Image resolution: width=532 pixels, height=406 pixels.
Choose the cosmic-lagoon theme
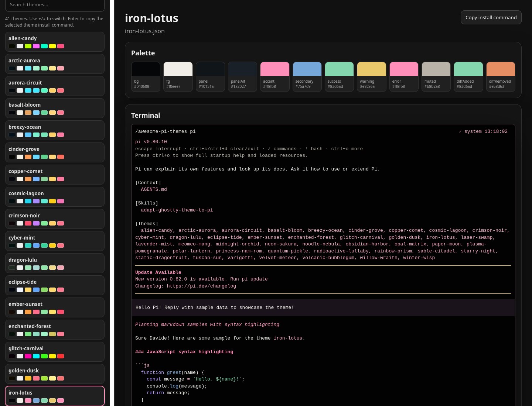coord(55,197)
